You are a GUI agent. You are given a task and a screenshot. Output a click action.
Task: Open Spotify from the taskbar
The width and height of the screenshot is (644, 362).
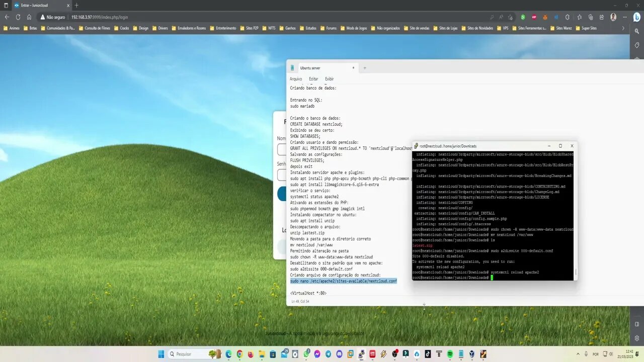(450, 354)
